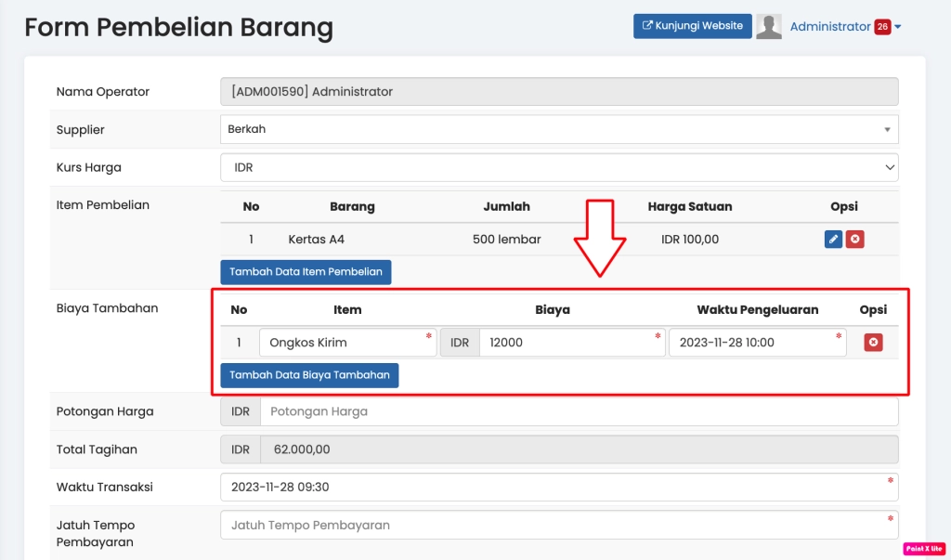Focus the Jatuh Tempo Pembayaran field

(559, 525)
